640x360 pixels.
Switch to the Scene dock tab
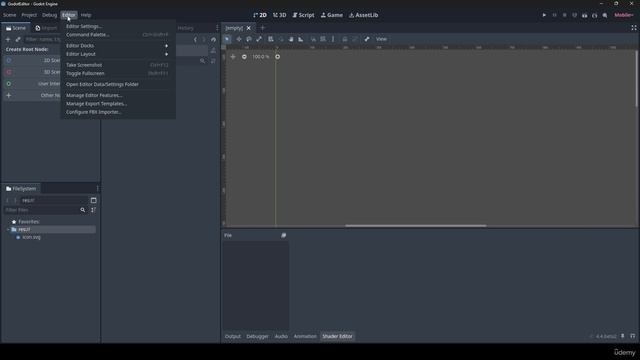point(16,28)
